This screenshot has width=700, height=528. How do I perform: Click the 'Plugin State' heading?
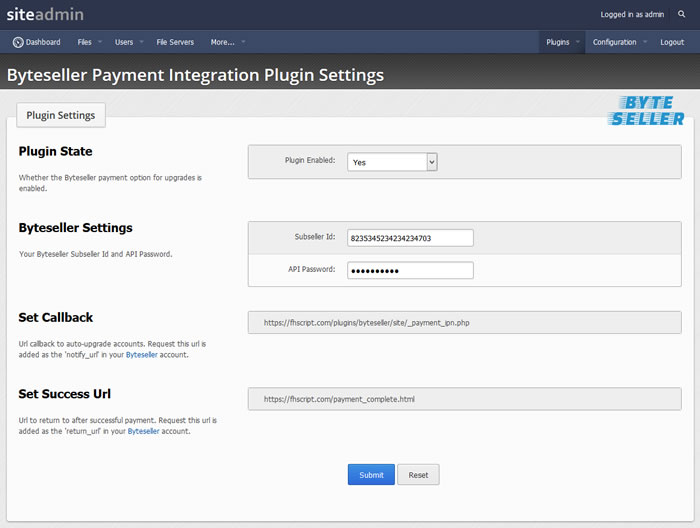55,151
